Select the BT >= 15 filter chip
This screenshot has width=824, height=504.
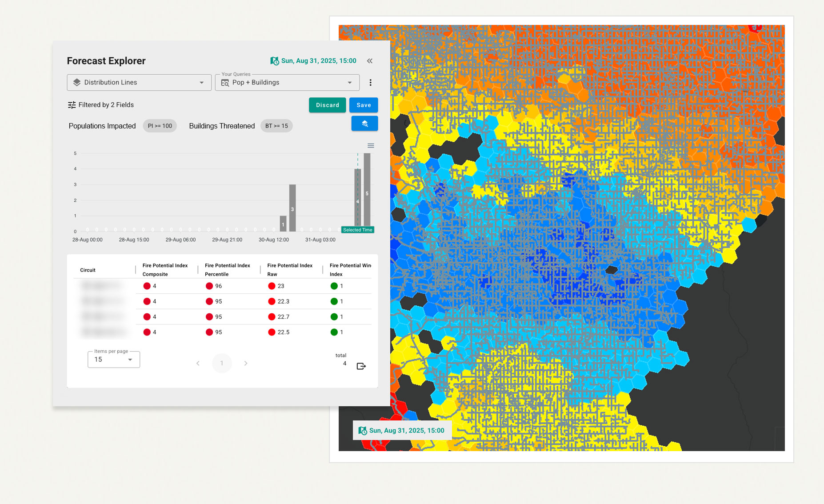click(x=276, y=126)
